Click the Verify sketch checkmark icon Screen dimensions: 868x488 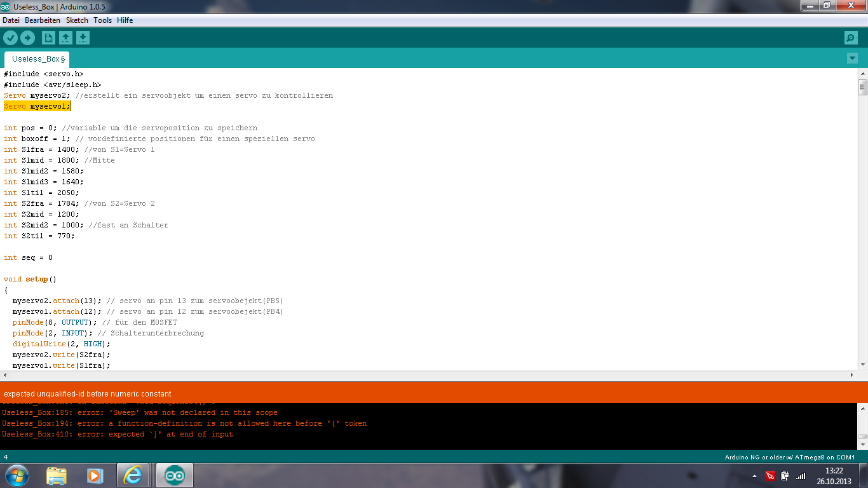(x=10, y=38)
